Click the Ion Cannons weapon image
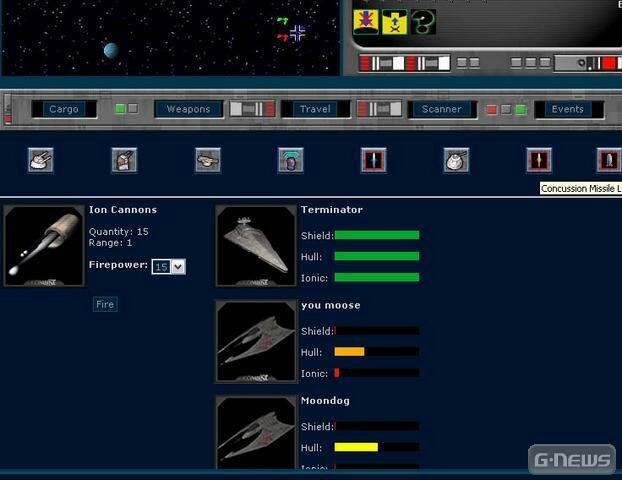 coord(44,246)
